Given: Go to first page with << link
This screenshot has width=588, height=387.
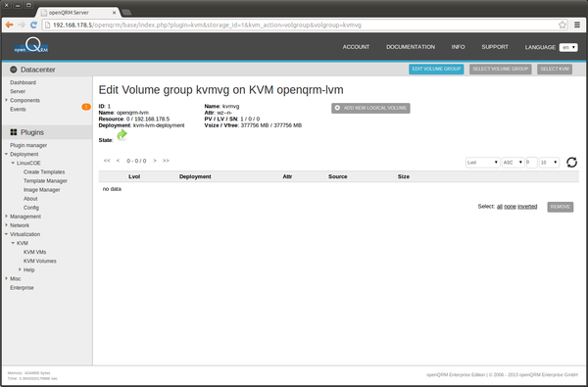Looking at the screenshot, I should (x=107, y=161).
